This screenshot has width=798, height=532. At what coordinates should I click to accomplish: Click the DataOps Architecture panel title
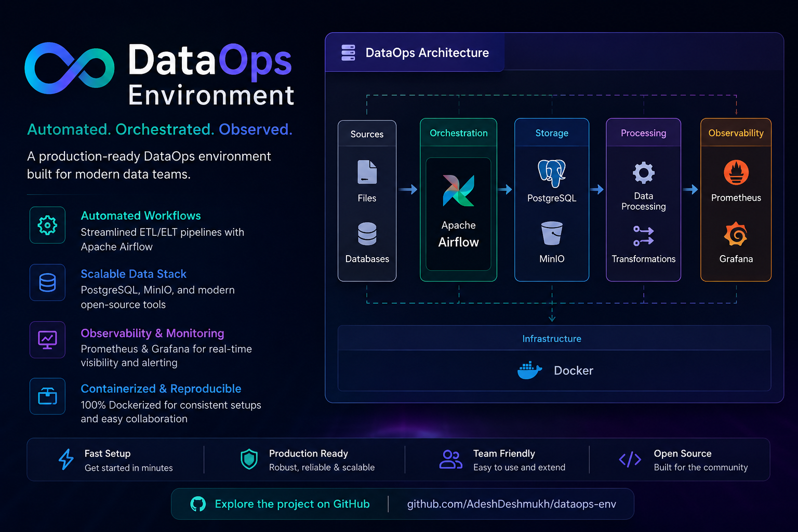(427, 52)
